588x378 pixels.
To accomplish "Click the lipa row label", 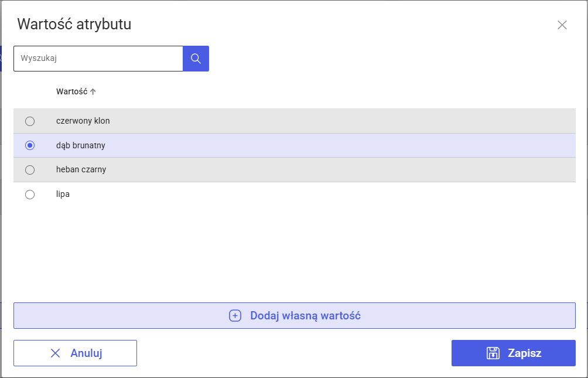I will [x=63, y=194].
